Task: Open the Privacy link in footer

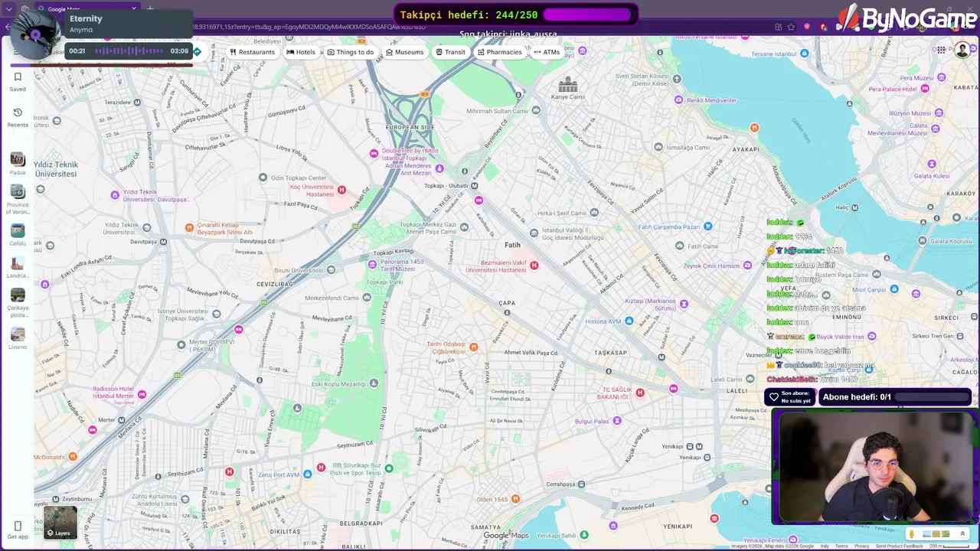Action: (862, 546)
